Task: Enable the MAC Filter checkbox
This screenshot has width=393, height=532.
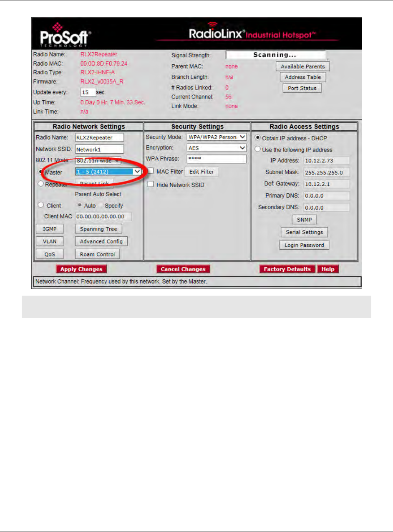Action: [x=151, y=171]
